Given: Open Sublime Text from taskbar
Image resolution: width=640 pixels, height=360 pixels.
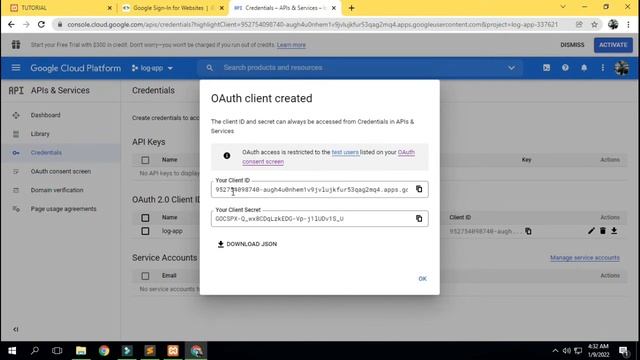Looking at the screenshot, I should [x=150, y=351].
